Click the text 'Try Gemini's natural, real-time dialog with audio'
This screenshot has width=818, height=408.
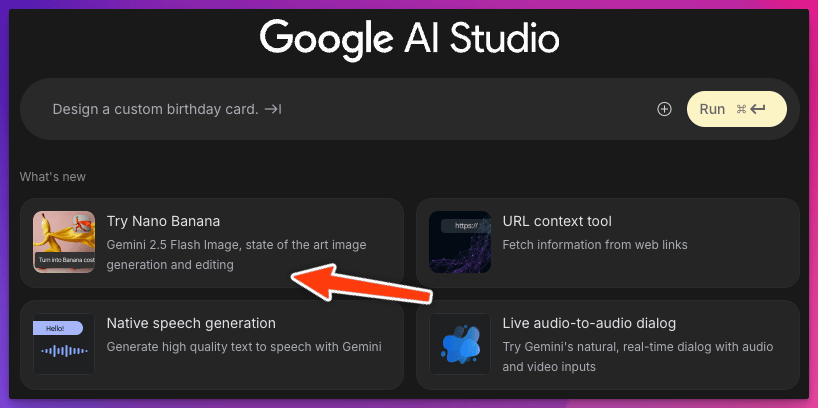click(x=638, y=347)
